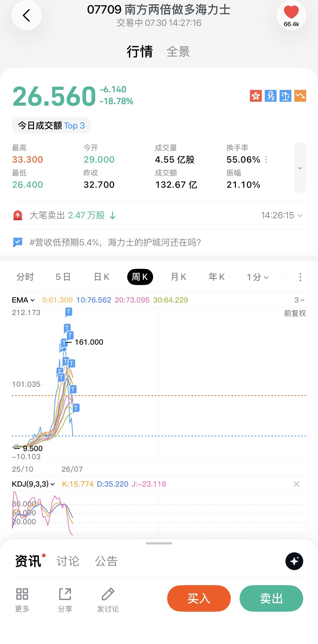Screen dimensions: 318x644
Task: Open the EMA indicator dropdown
Action: point(23,300)
